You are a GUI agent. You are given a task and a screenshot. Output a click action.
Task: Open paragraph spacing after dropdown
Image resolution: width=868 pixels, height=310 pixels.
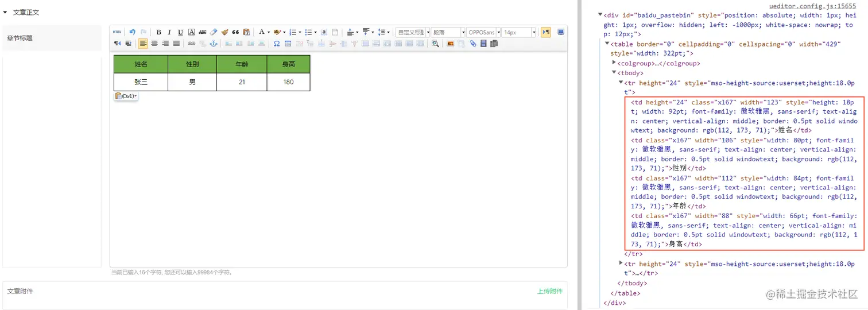(372, 32)
